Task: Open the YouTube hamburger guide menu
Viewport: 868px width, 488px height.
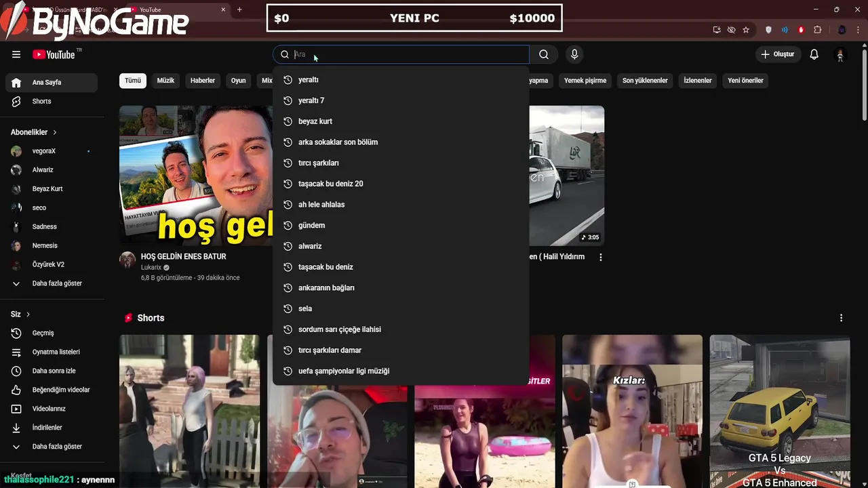Action: coord(16,54)
